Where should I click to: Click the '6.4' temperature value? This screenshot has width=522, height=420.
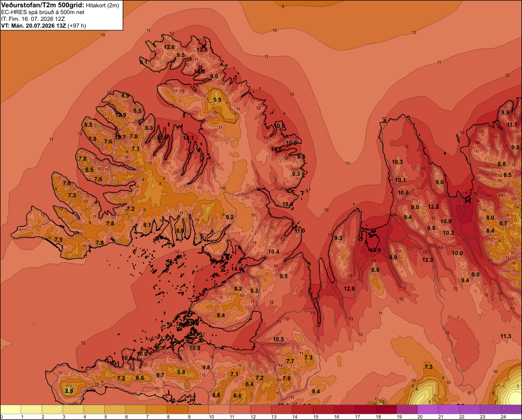tap(250, 384)
